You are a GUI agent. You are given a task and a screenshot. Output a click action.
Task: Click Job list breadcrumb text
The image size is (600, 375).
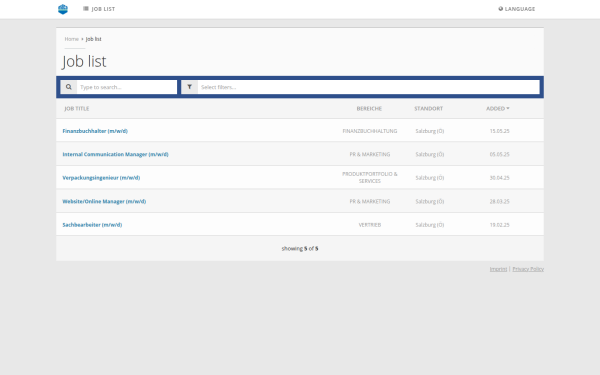(x=93, y=39)
